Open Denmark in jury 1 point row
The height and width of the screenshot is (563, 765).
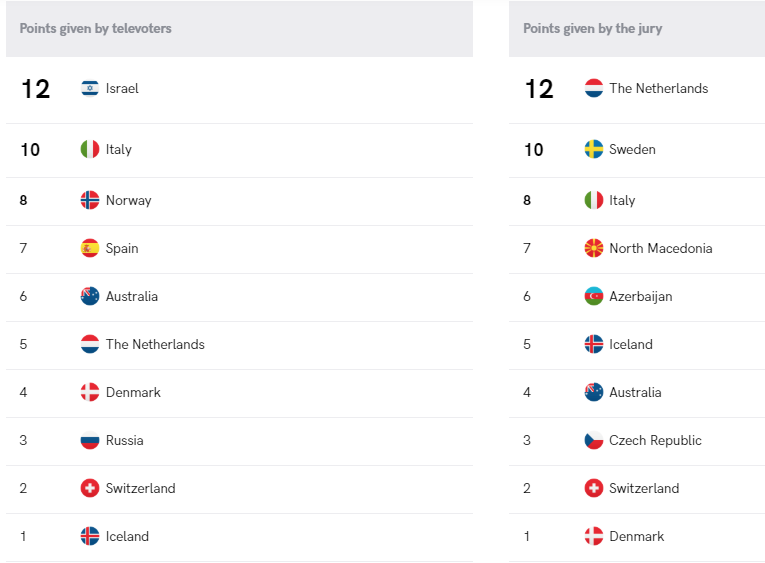pos(637,536)
